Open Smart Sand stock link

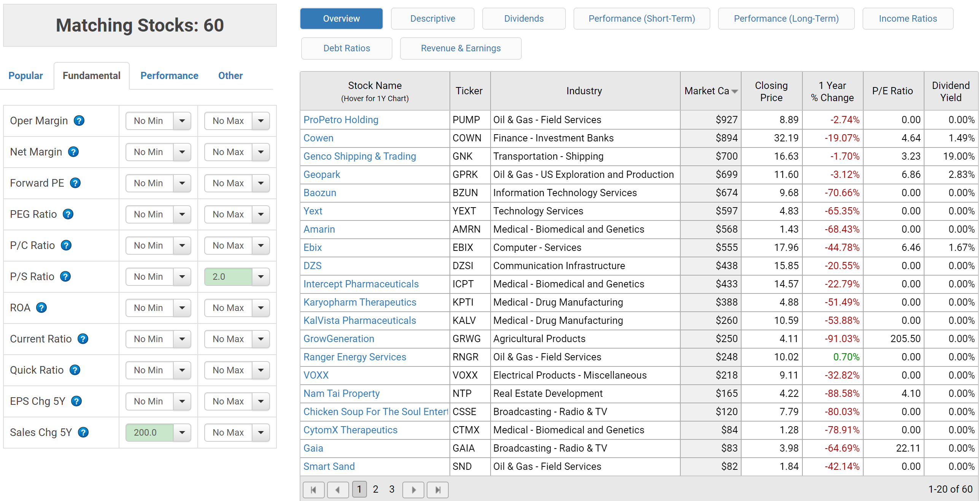click(329, 467)
